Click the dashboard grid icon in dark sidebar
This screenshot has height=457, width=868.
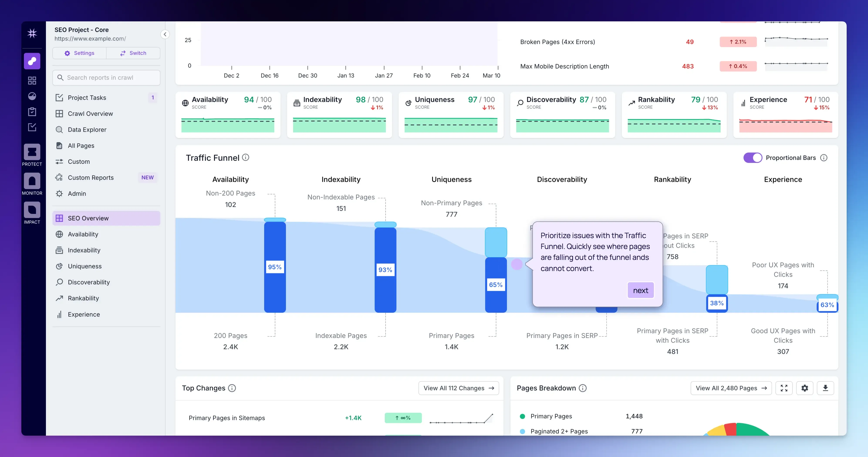(32, 81)
